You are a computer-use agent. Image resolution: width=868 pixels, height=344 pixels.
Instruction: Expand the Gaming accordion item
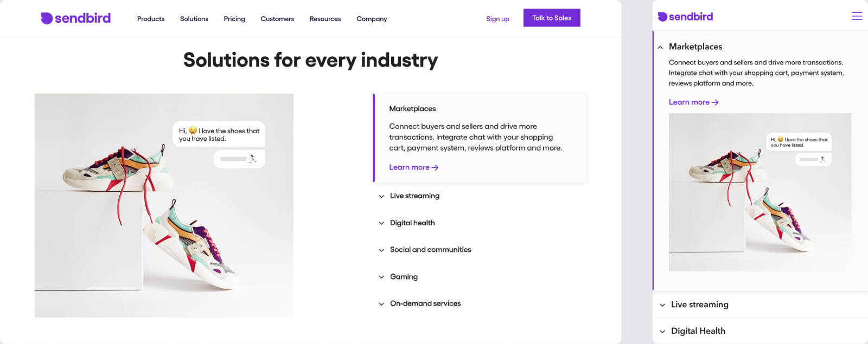(404, 277)
